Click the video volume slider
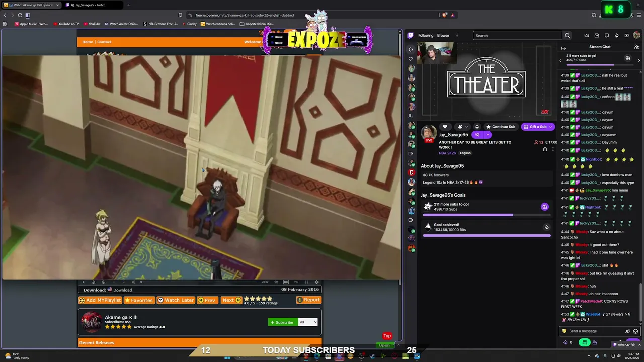Screen dimensions: 644x362 133,282
